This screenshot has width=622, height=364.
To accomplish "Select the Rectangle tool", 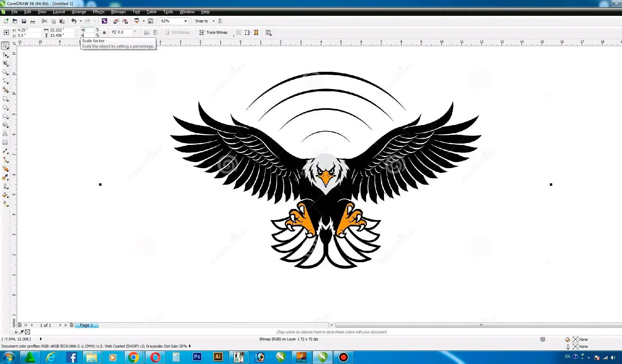I will [5, 99].
